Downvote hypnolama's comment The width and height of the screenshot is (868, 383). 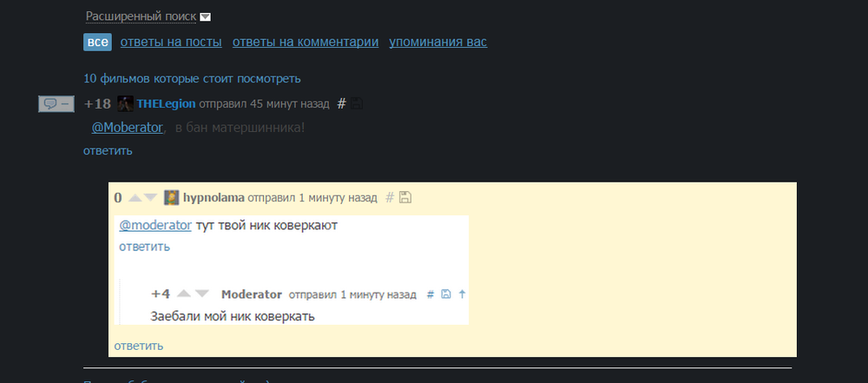150,198
